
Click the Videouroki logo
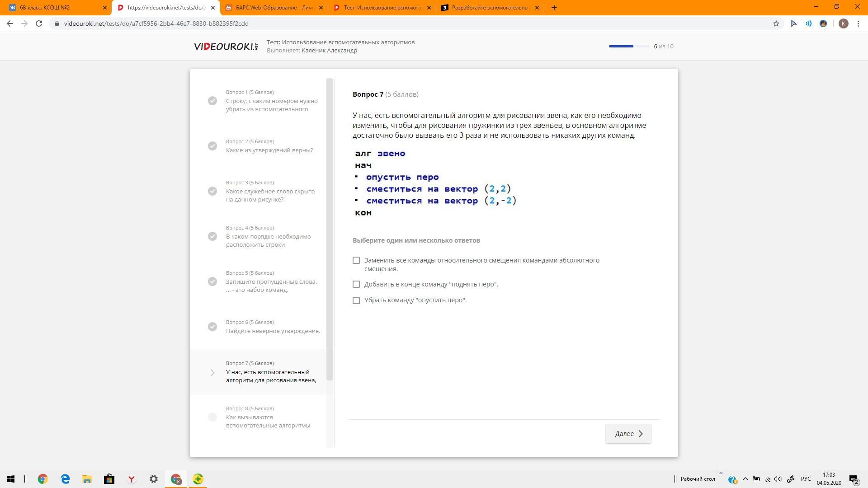point(226,46)
